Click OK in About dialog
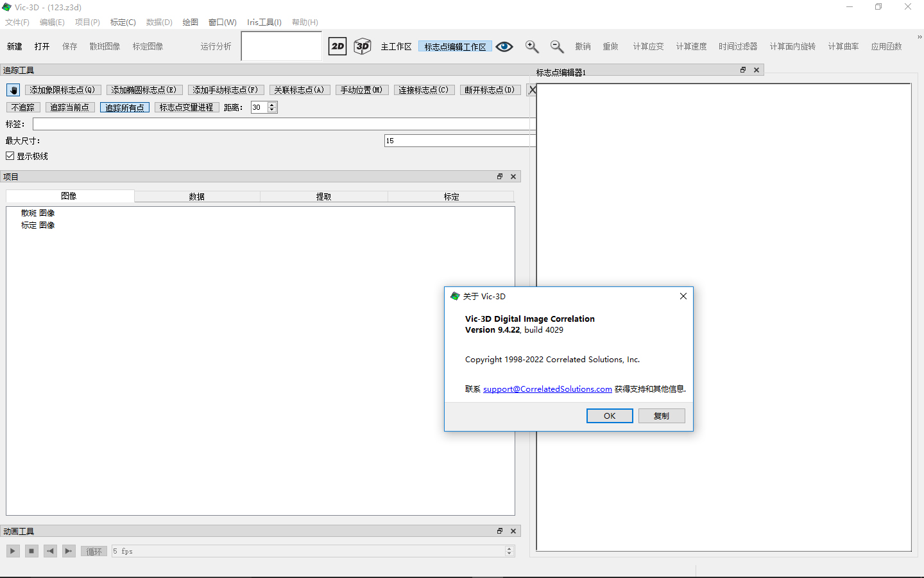Viewport: 924px width, 578px height. tap(610, 416)
